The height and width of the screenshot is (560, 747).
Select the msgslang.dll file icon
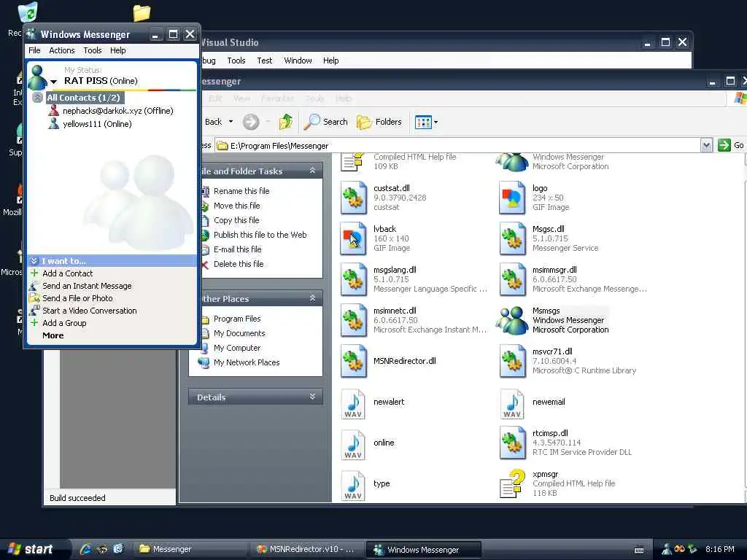(x=354, y=279)
